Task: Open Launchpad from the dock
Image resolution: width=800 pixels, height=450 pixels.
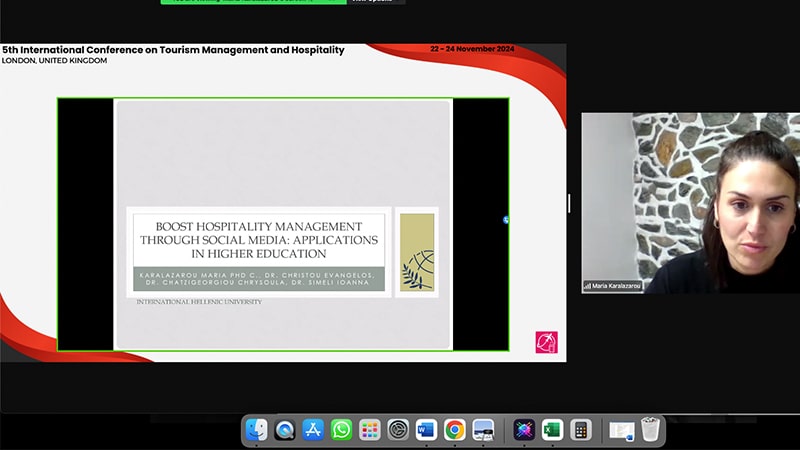Action: click(x=370, y=430)
